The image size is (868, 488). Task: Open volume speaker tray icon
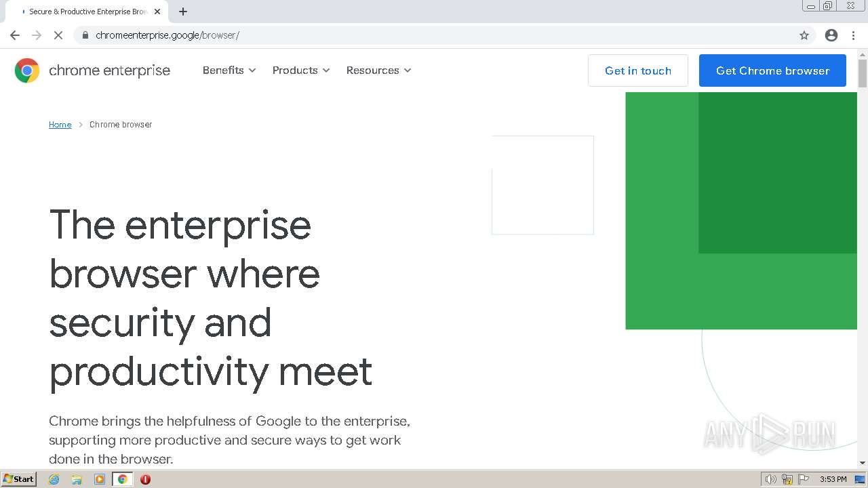(771, 479)
